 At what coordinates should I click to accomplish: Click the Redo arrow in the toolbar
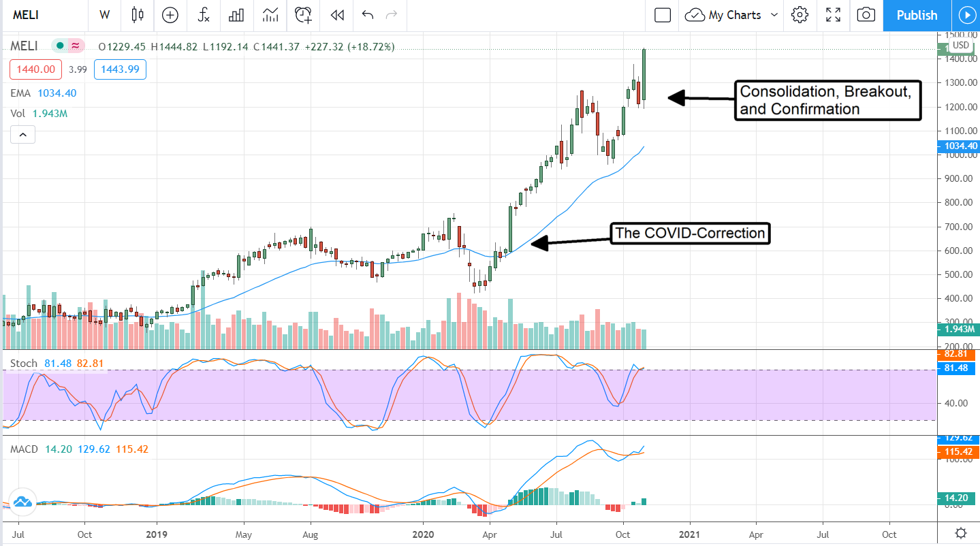pyautogui.click(x=392, y=15)
